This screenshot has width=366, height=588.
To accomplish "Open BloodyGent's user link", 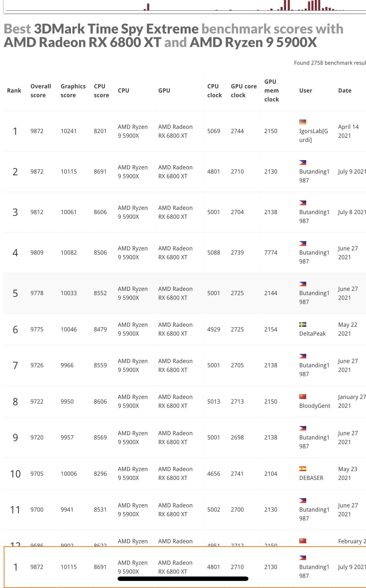I will (315, 406).
